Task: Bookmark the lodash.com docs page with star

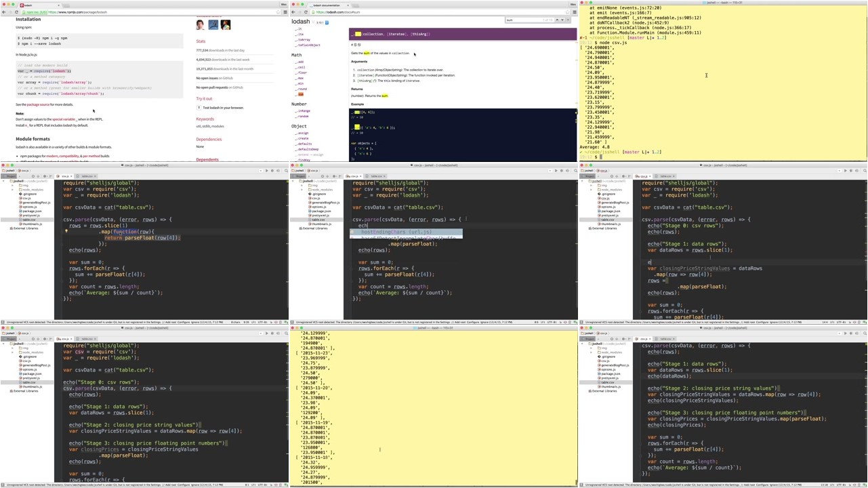Action: pyautogui.click(x=566, y=12)
